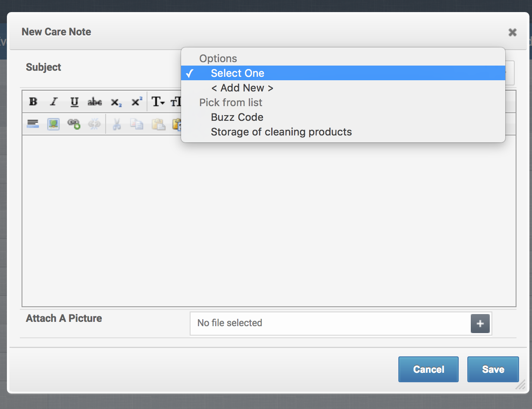This screenshot has height=409, width=532.
Task: Open the font family dropdown
Action: pos(158,102)
